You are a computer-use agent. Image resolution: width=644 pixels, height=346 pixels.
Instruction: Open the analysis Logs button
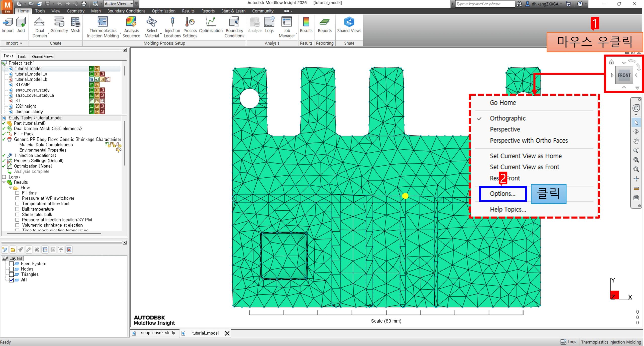pyautogui.click(x=269, y=25)
